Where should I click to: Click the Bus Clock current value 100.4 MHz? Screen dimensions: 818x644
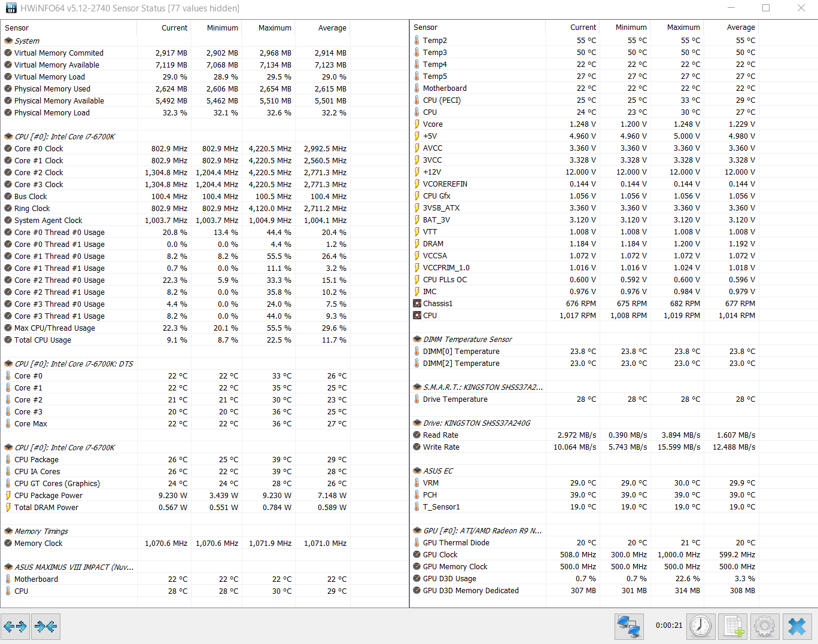[169, 196]
